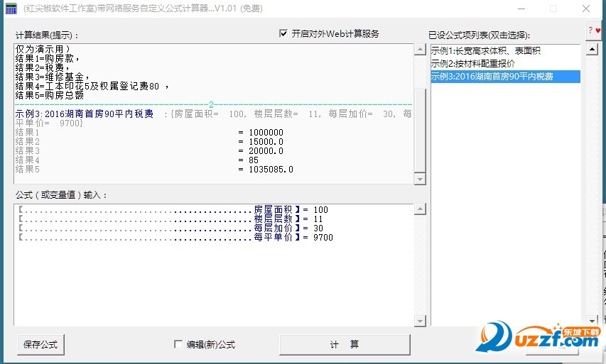Select 示例1:长宽高求体积、表面积 in formula list

[506, 50]
